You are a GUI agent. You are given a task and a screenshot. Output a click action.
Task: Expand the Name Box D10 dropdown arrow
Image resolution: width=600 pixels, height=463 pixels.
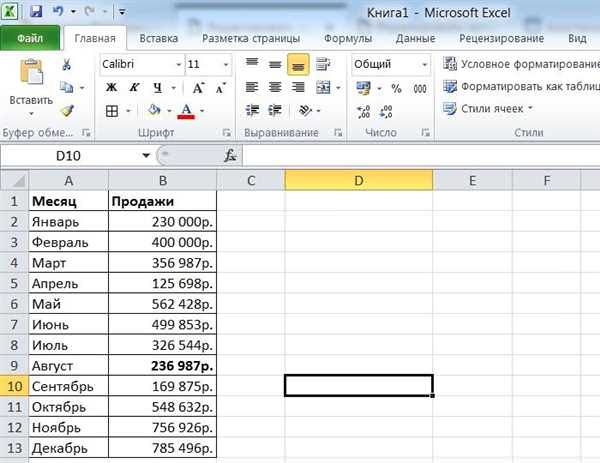(146, 155)
